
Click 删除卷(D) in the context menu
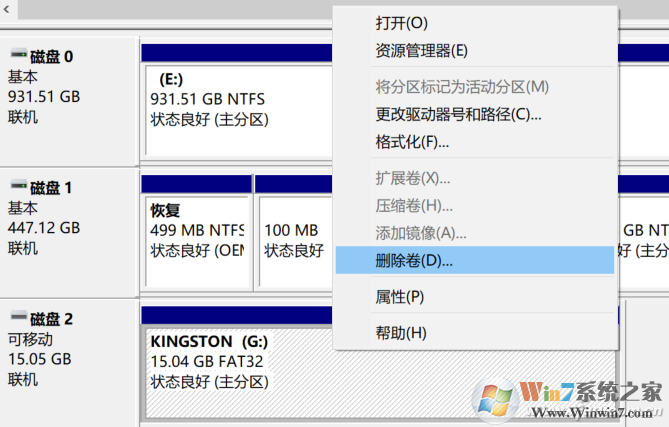click(x=414, y=261)
